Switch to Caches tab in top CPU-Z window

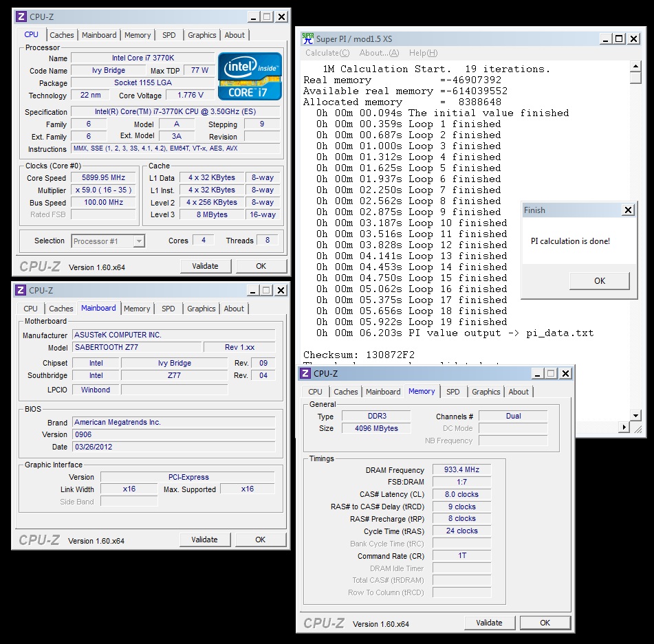pos(62,35)
